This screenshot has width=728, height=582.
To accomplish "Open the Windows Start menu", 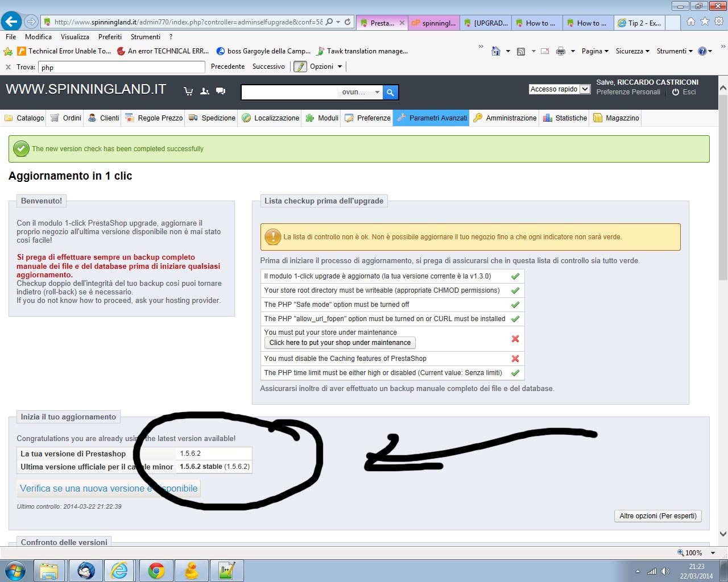I will pyautogui.click(x=15, y=571).
